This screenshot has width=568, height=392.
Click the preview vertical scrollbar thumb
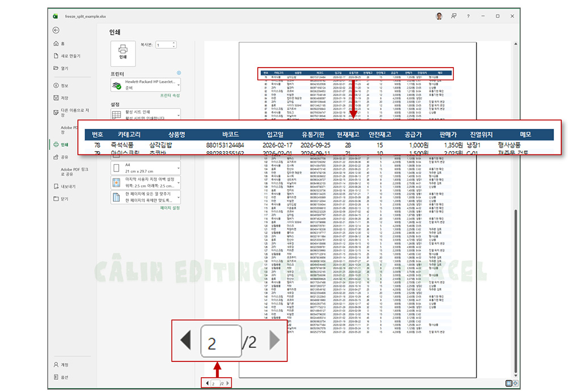click(x=516, y=290)
